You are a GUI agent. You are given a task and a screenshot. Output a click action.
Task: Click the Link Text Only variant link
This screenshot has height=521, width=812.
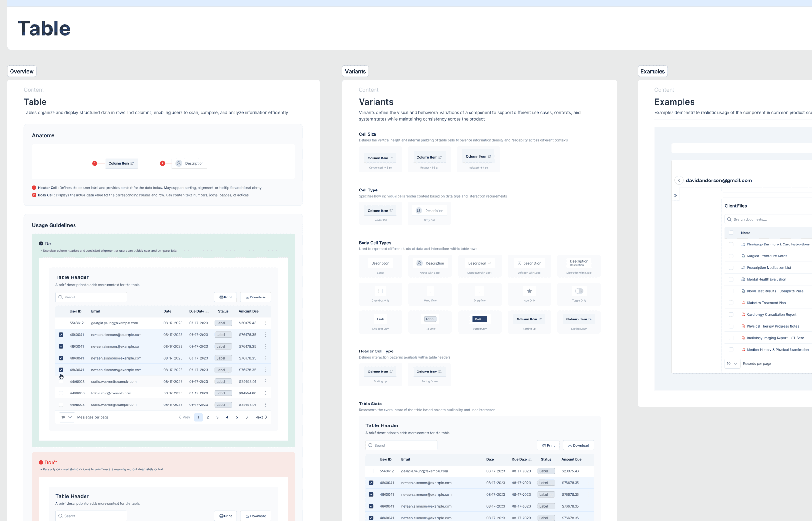coord(380,319)
